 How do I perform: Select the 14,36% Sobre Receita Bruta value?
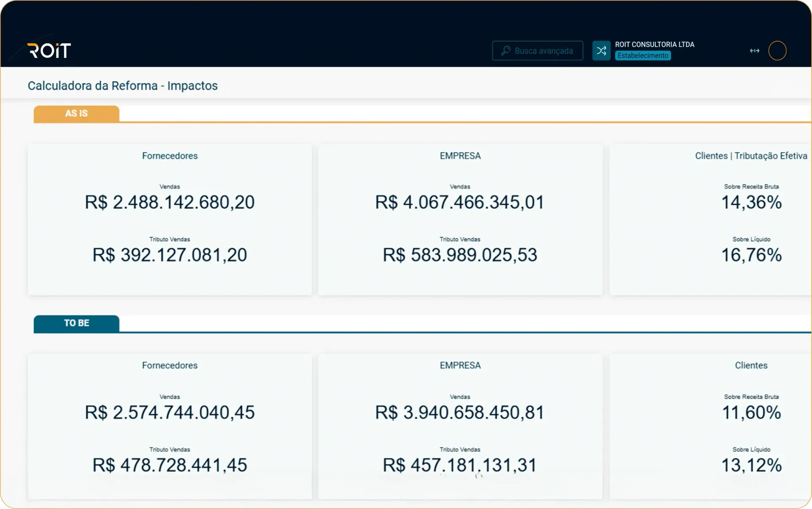click(751, 202)
